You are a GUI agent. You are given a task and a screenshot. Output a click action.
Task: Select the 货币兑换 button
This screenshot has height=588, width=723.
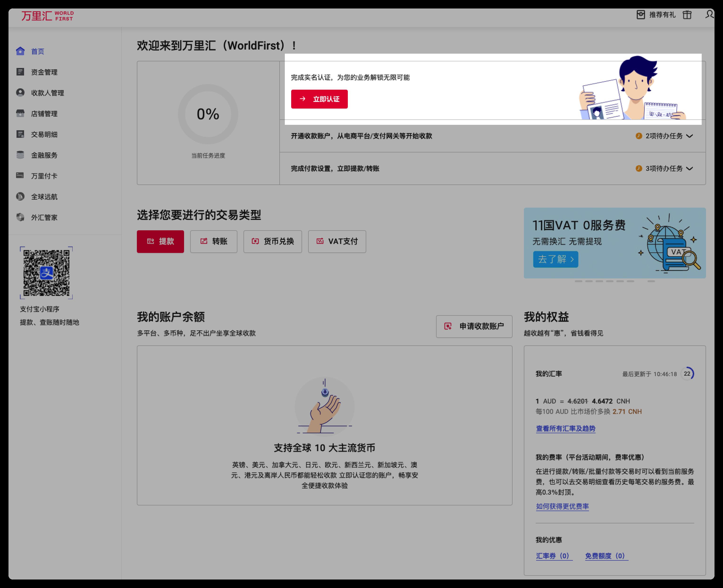273,242
